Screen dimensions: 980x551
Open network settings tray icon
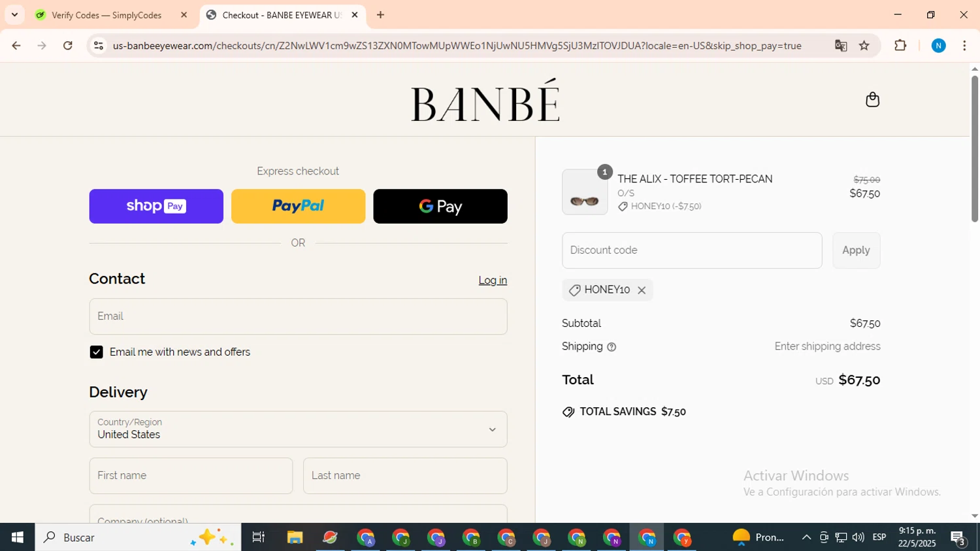point(841,537)
